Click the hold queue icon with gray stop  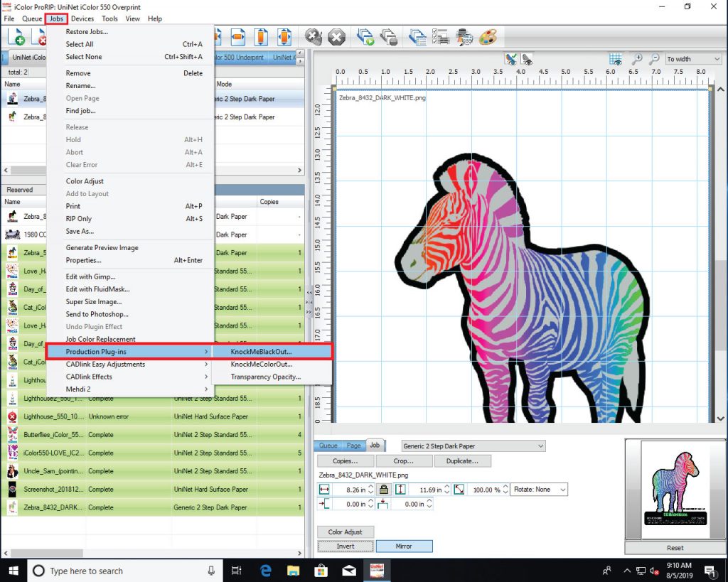(x=389, y=37)
